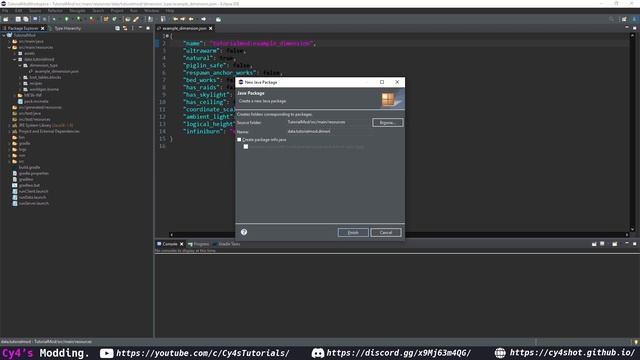
Task: Open the File menu
Action: coord(5,11)
